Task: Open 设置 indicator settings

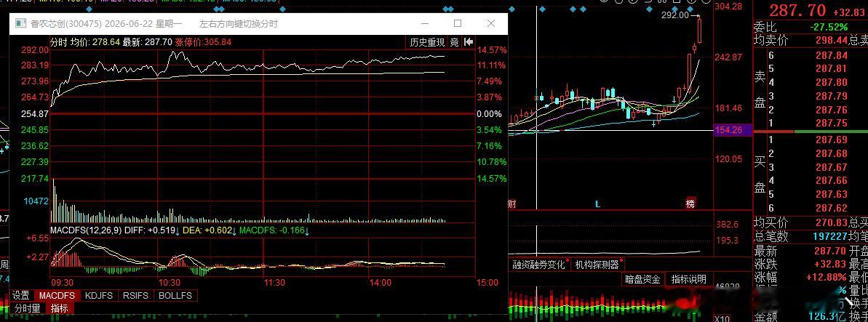Action: [22, 295]
